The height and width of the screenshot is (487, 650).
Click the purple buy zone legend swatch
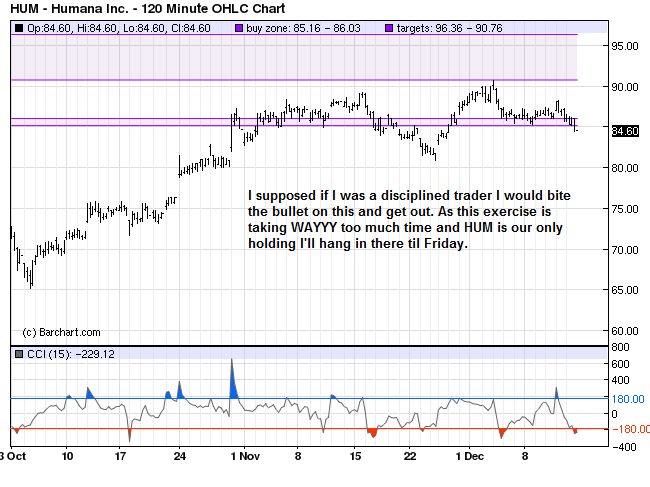pyautogui.click(x=239, y=28)
